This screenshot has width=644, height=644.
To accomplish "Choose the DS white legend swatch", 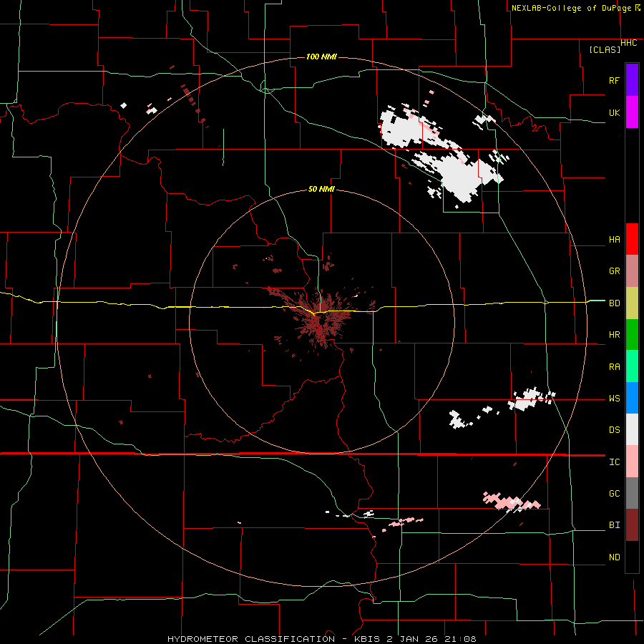I will pos(632,429).
